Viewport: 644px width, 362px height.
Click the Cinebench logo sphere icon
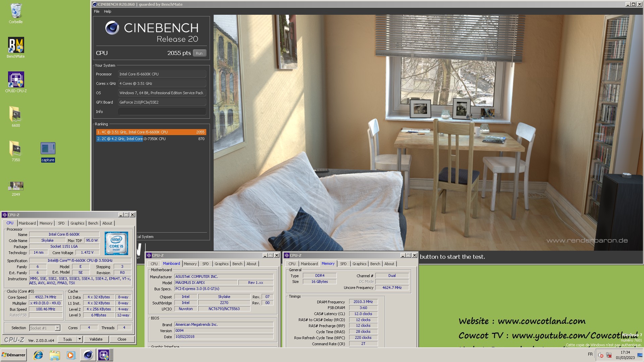[112, 28]
